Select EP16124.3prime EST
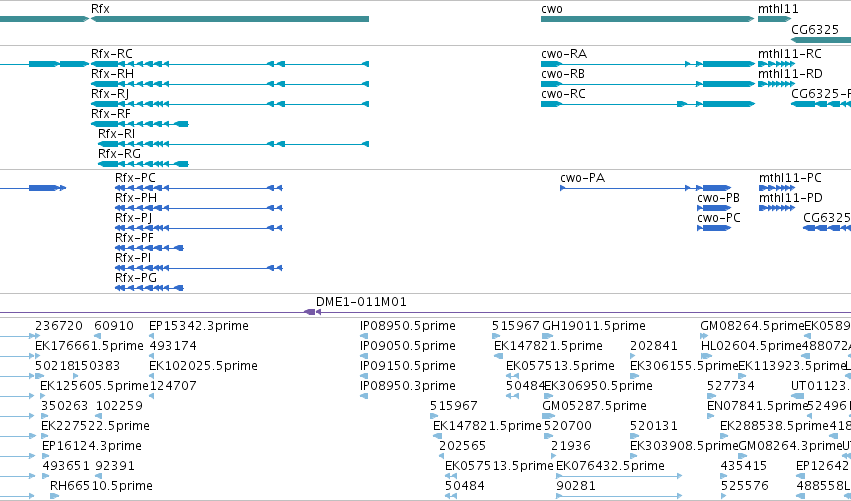Viewport: 851px width, 501px height. [x=92, y=446]
